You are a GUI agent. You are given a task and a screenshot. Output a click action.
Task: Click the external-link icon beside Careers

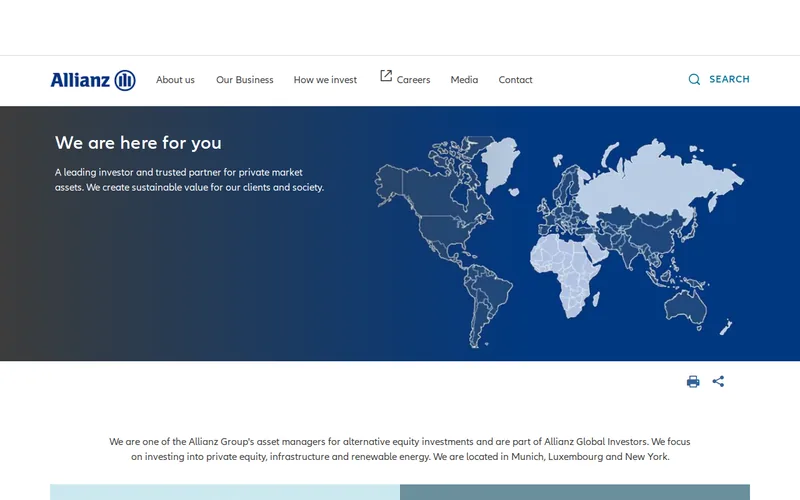pos(386,76)
